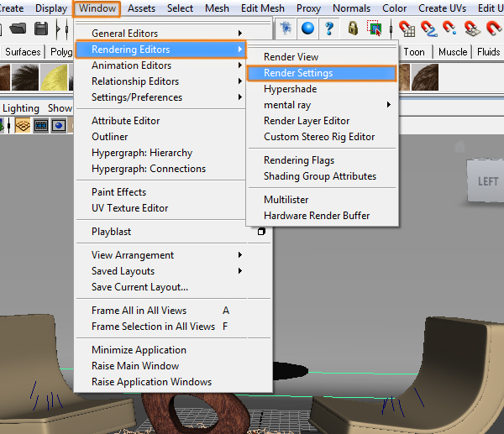The height and width of the screenshot is (434, 504).
Task: Expand Settings/Preferences submenu
Action: [160, 97]
